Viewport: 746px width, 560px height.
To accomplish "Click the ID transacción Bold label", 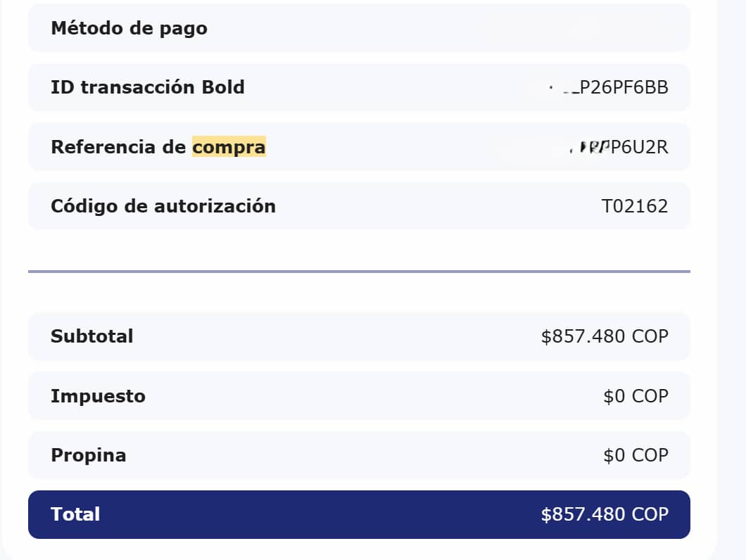I will 148,87.
